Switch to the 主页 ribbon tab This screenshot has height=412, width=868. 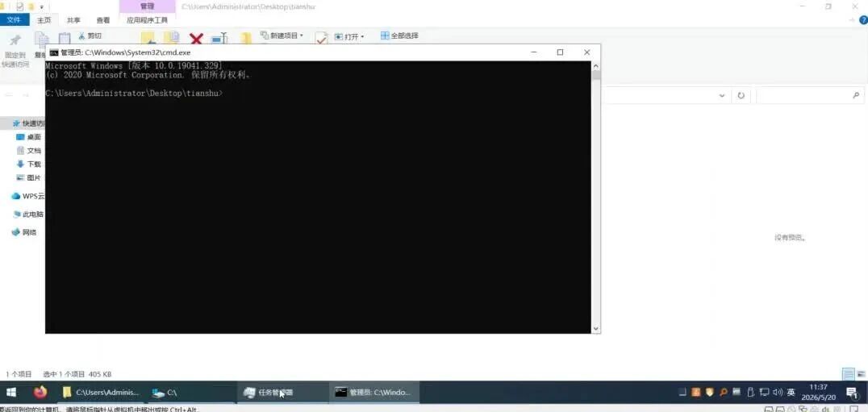pos(44,20)
